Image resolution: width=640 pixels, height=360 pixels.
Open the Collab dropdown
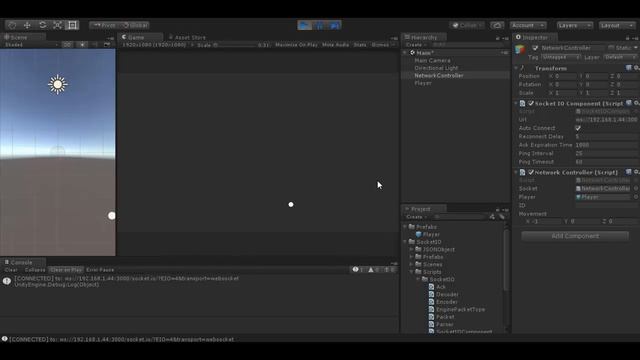point(467,25)
